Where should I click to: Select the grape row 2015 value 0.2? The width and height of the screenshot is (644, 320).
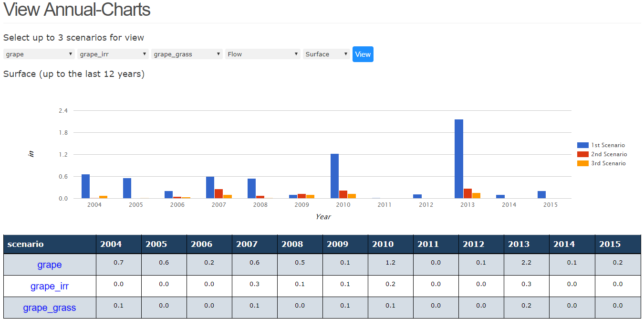617,263
